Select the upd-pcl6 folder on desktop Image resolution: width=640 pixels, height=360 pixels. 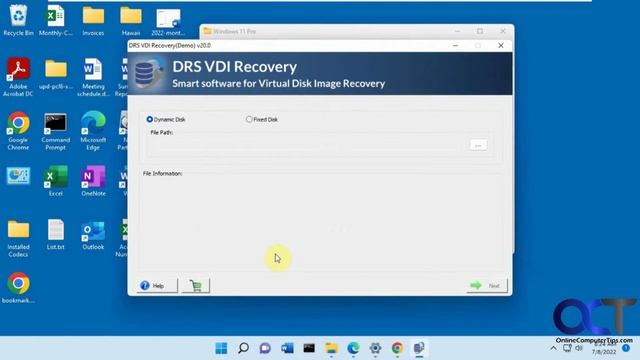56,74
